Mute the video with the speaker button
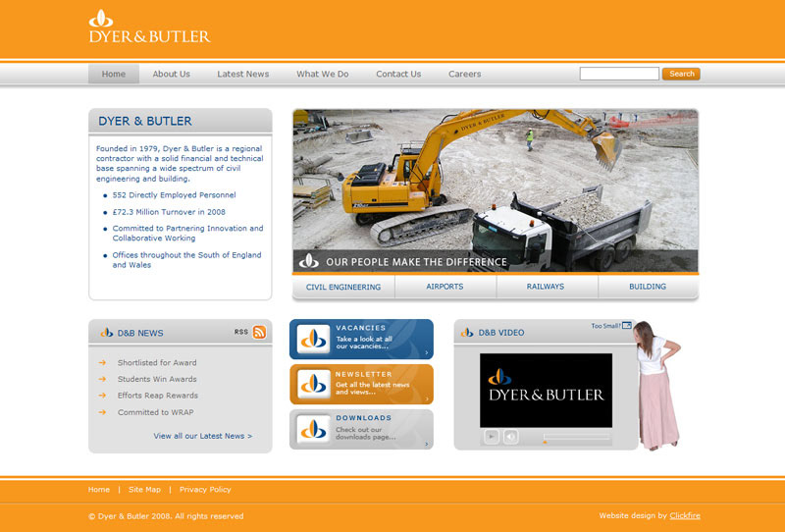The height and width of the screenshot is (532, 785). (x=510, y=437)
